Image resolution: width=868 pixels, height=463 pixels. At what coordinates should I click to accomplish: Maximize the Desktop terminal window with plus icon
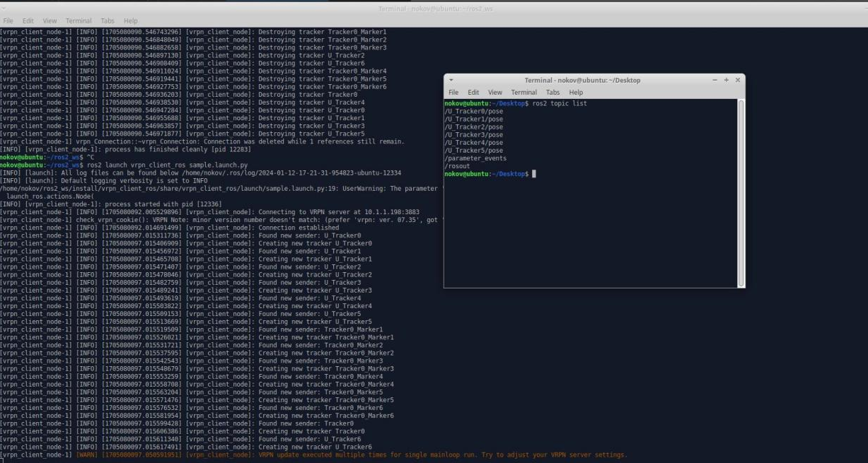click(727, 80)
